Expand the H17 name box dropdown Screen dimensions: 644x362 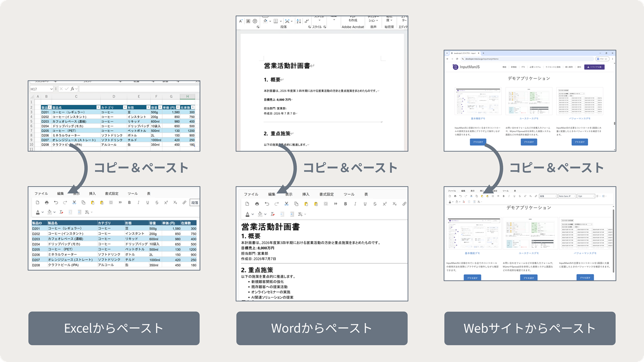[x=52, y=89]
